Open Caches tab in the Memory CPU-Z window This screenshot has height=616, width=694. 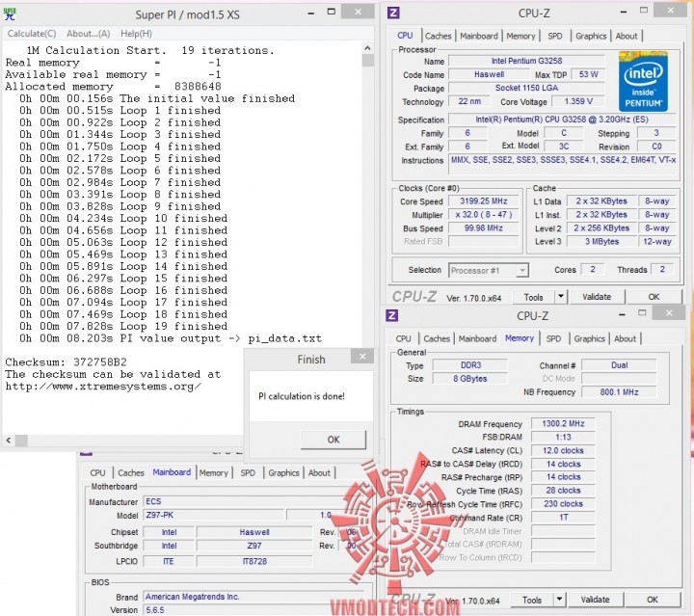click(437, 338)
